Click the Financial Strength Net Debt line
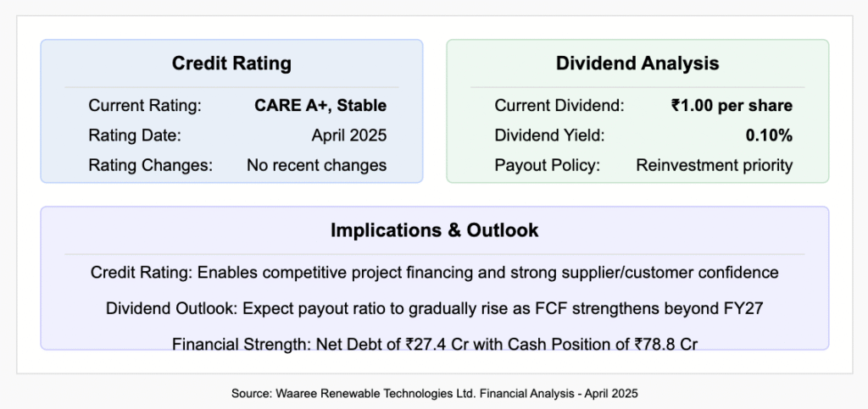 click(435, 344)
